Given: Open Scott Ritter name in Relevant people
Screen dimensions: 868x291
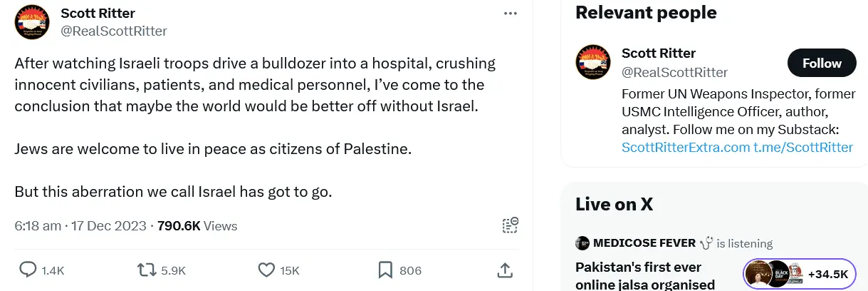Looking at the screenshot, I should pyautogui.click(x=659, y=53).
